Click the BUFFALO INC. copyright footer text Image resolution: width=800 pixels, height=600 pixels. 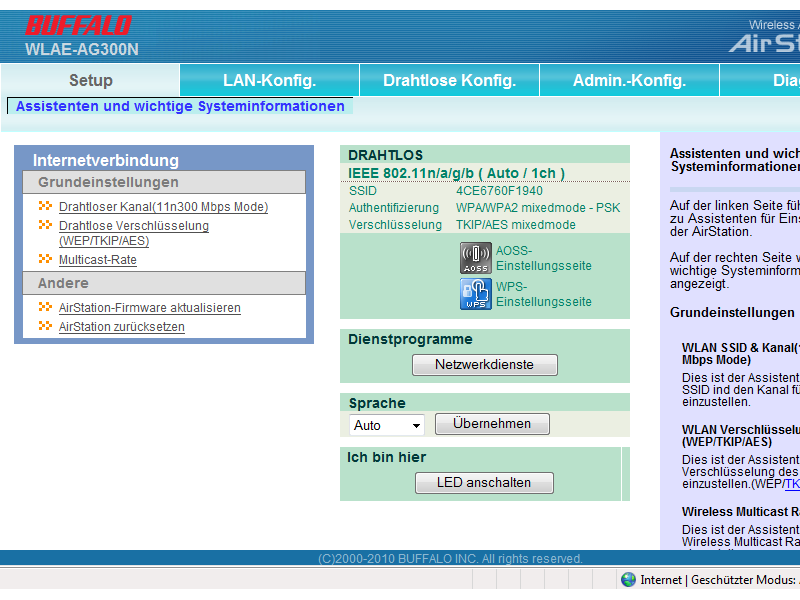click(450, 559)
